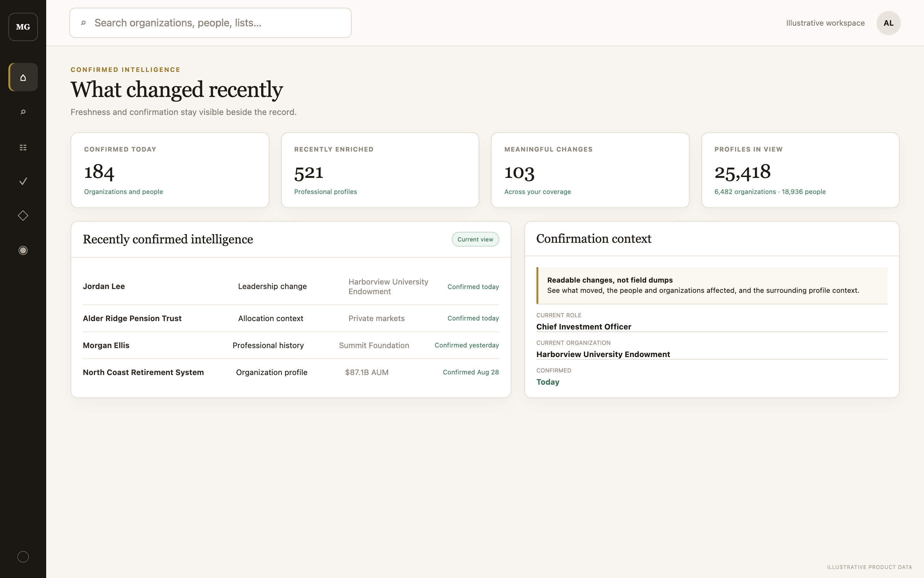Image resolution: width=924 pixels, height=578 pixels.
Task: Click the Organization profile cell
Action: [271, 372]
